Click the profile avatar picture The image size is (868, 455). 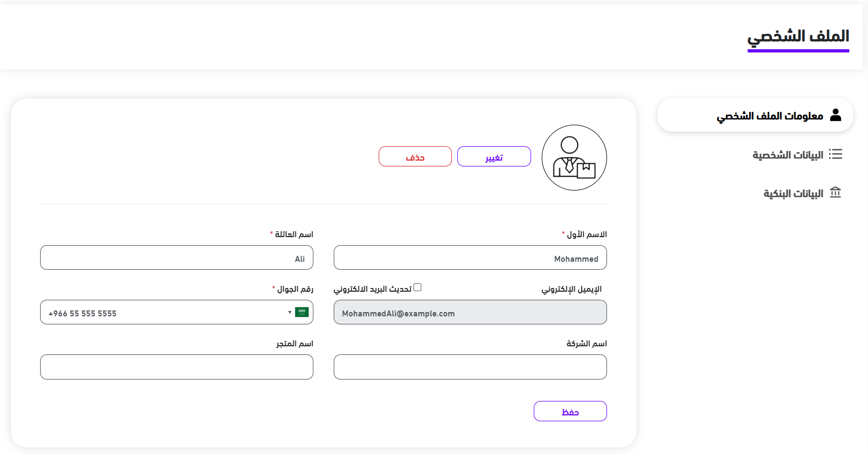[x=574, y=158]
